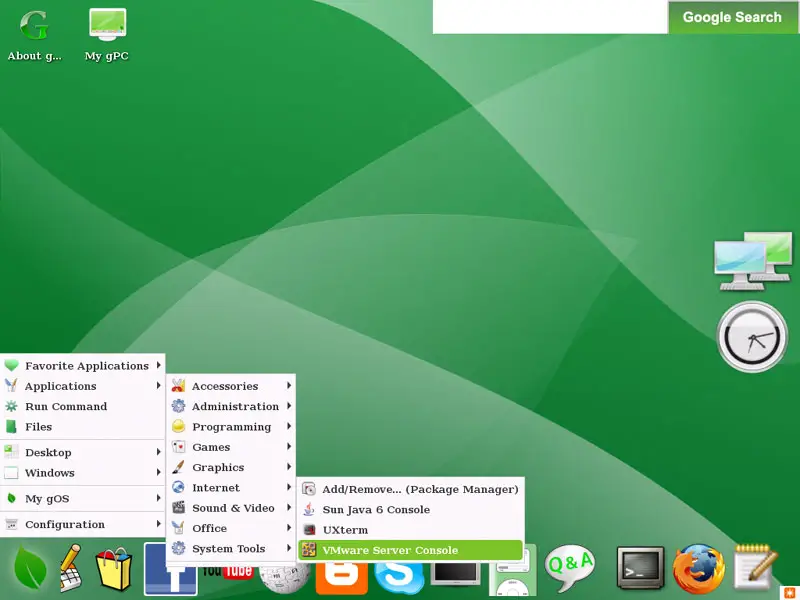
Task: Expand arrow beside Sound & Video
Action: point(289,507)
